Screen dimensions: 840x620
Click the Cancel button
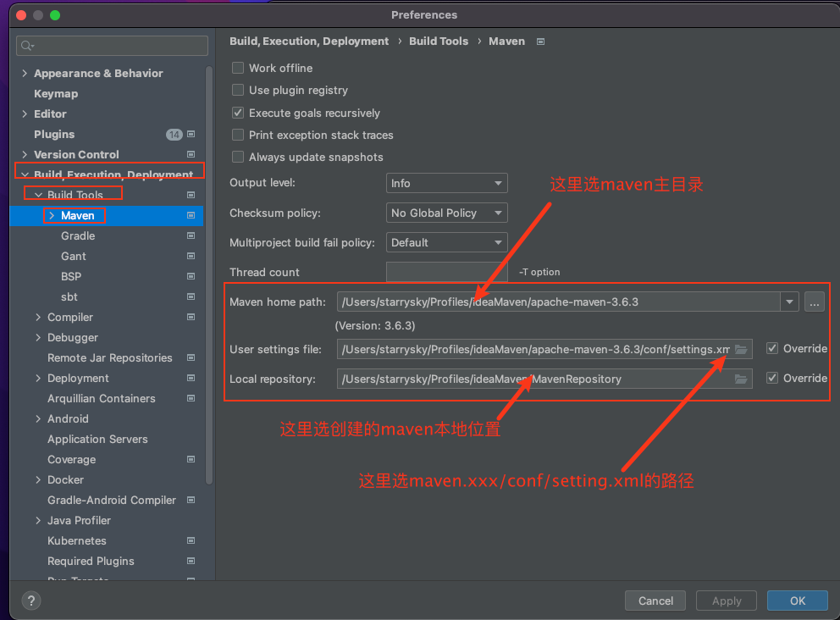click(655, 601)
